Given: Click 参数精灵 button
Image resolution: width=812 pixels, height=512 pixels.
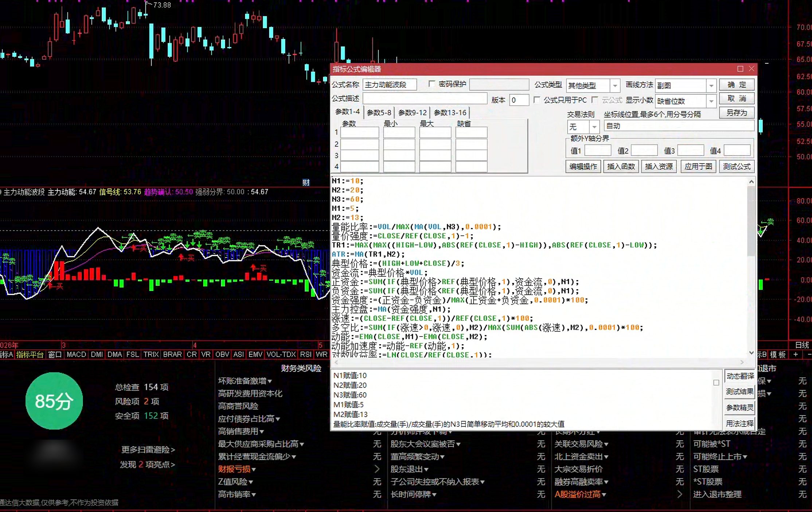Looking at the screenshot, I should (740, 408).
